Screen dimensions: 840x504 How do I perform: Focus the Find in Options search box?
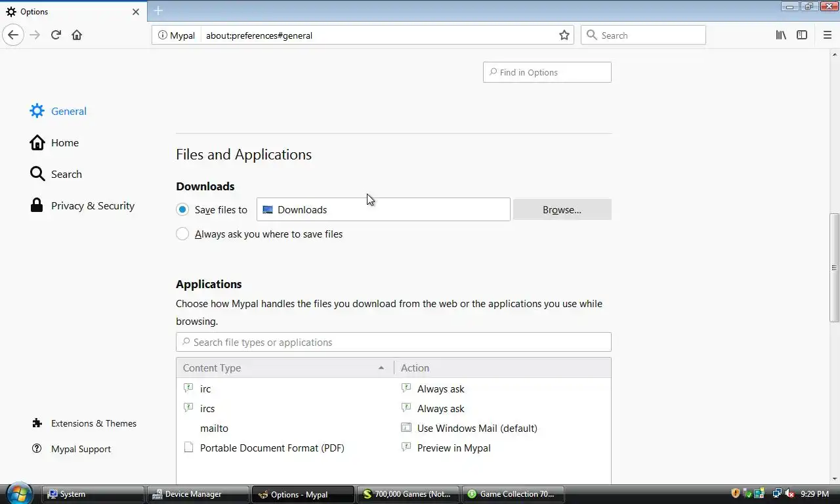[547, 72]
